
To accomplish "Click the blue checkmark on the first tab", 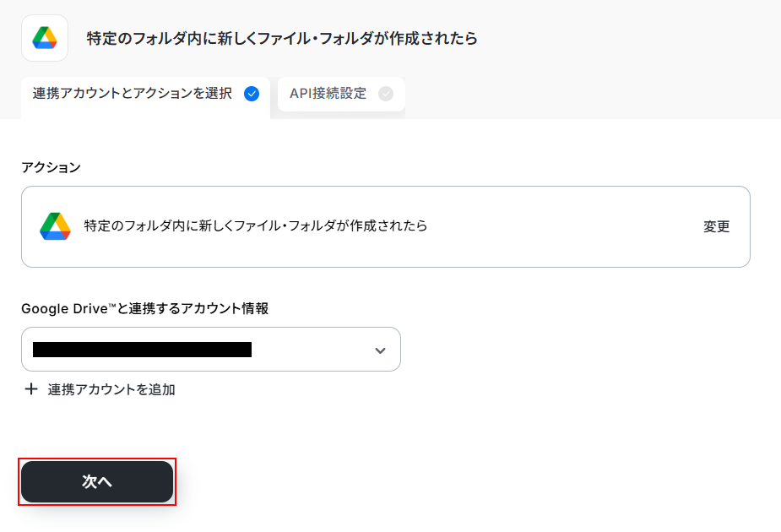I will point(251,94).
